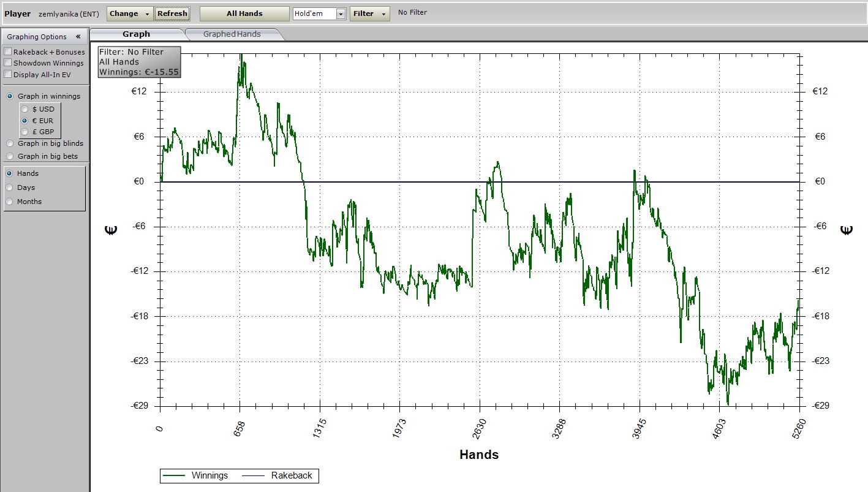Choose $ USD currency option

click(x=25, y=109)
